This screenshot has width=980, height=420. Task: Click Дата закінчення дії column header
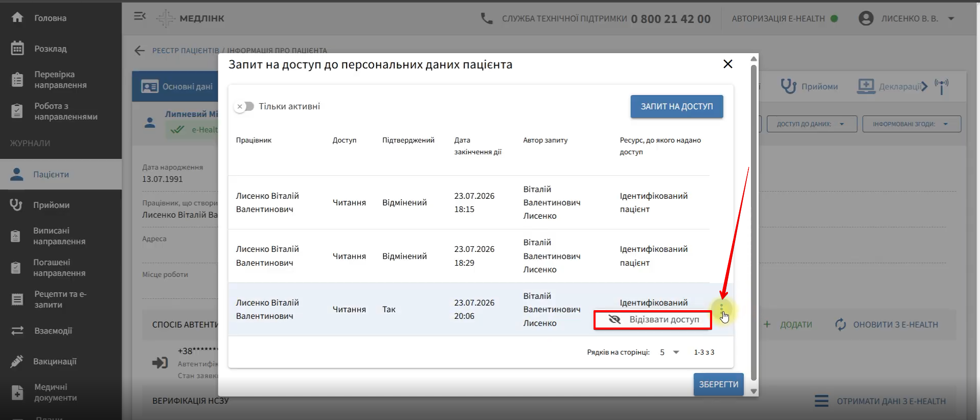[x=478, y=146]
